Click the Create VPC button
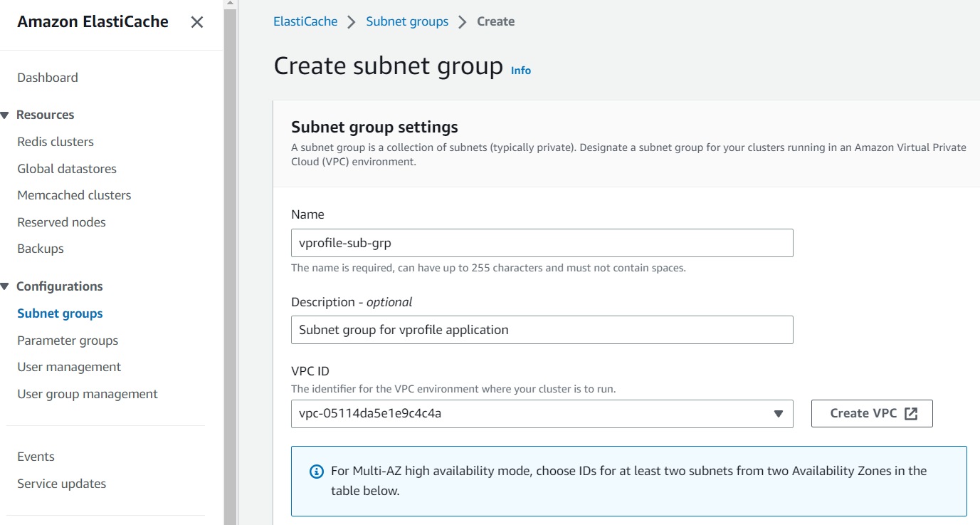Image resolution: width=980 pixels, height=525 pixels. point(871,413)
